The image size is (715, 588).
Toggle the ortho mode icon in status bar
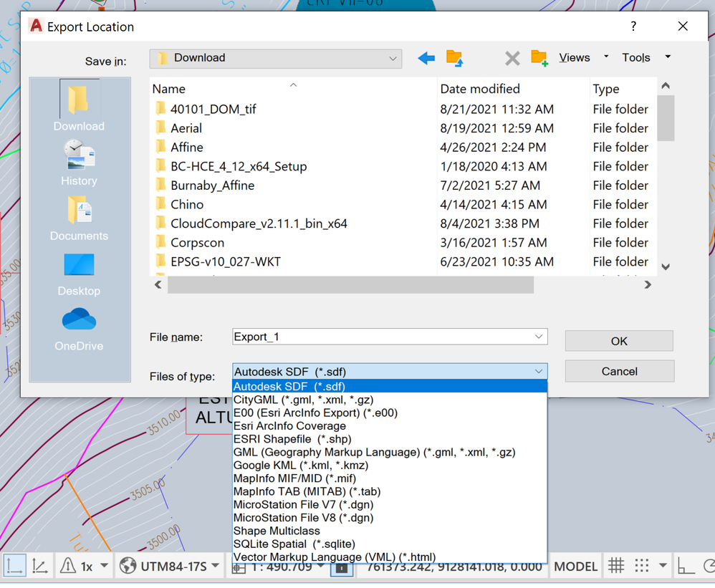[686, 566]
